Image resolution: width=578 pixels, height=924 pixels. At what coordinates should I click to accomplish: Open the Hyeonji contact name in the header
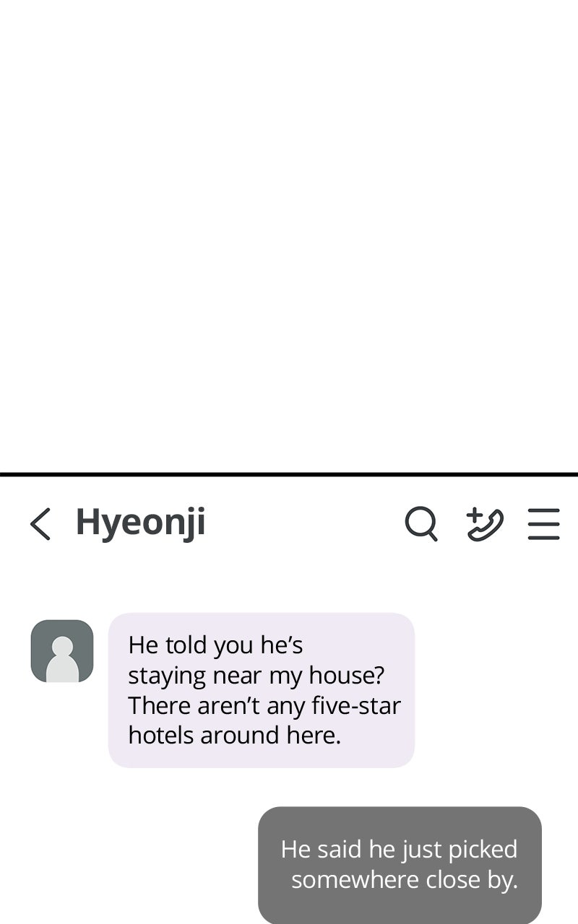coord(141,523)
